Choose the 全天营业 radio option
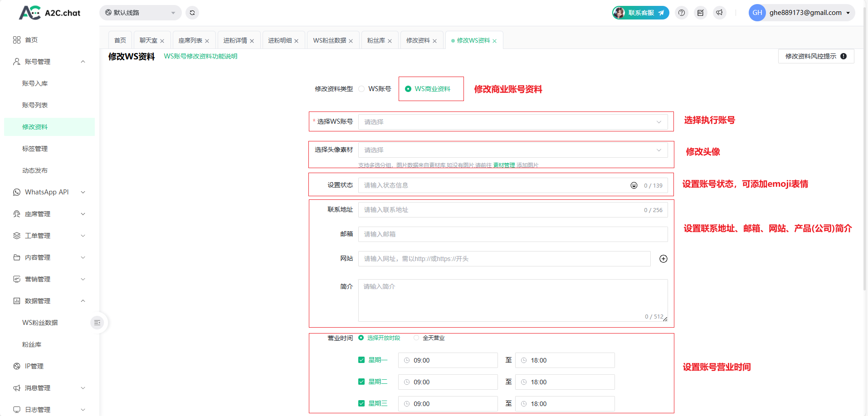 tap(416, 338)
